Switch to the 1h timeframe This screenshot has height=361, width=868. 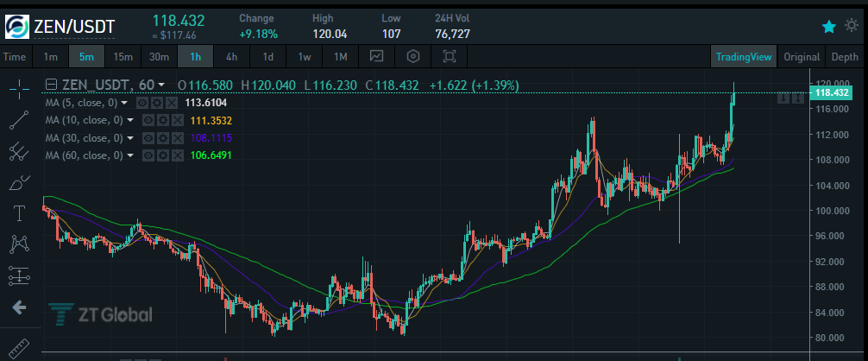[195, 56]
